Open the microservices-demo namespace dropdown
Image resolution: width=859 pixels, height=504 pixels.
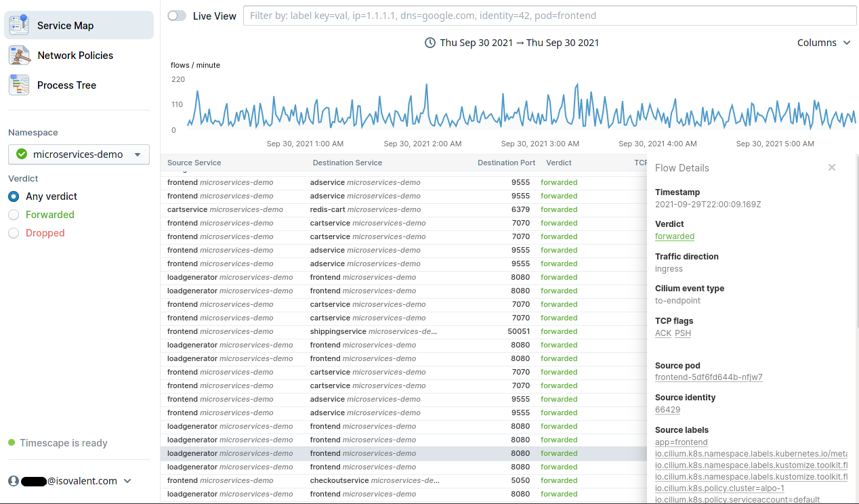click(x=79, y=154)
